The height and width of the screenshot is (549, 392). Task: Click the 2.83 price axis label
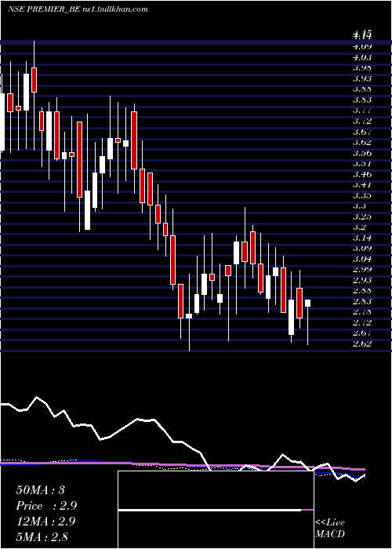[x=362, y=301]
